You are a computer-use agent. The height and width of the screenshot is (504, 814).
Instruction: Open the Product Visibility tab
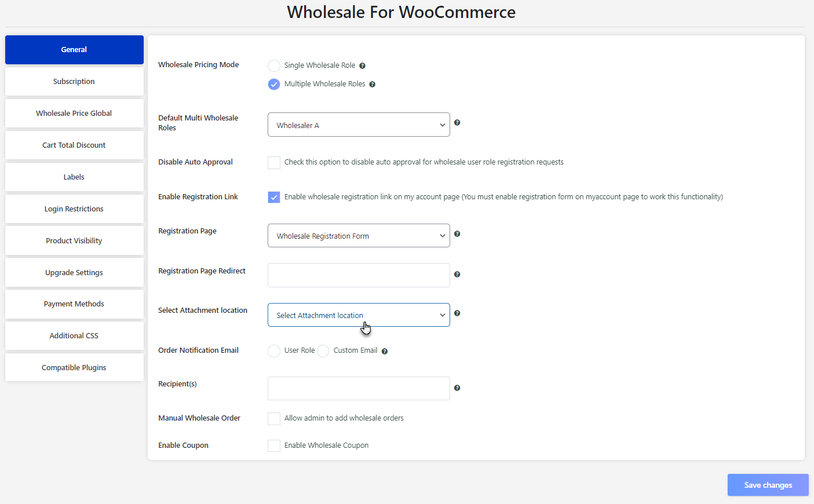tap(74, 241)
